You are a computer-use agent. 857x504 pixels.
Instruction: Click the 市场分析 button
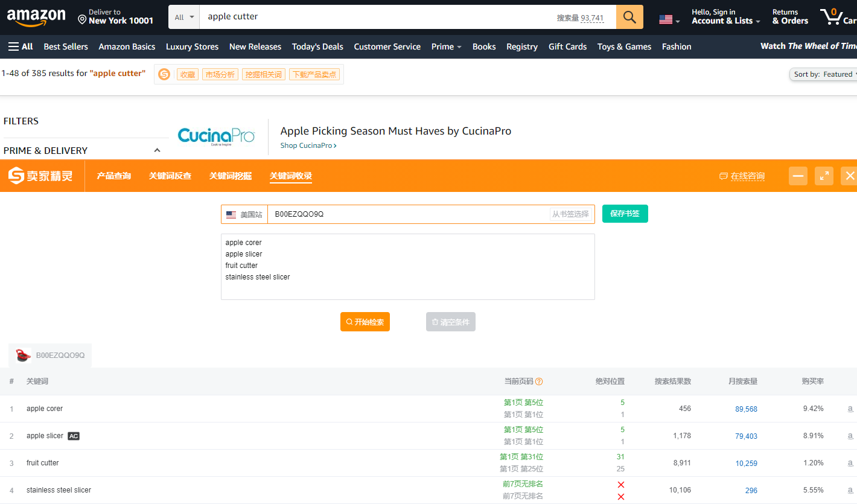[x=220, y=74]
